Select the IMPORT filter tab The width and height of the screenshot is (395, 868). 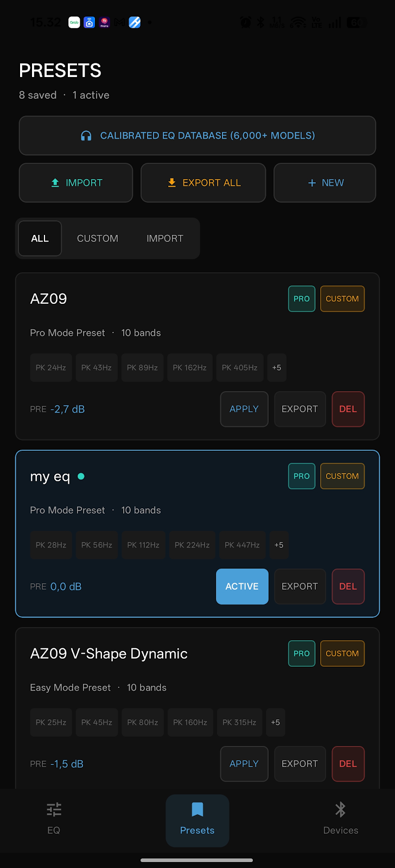pyautogui.click(x=165, y=238)
